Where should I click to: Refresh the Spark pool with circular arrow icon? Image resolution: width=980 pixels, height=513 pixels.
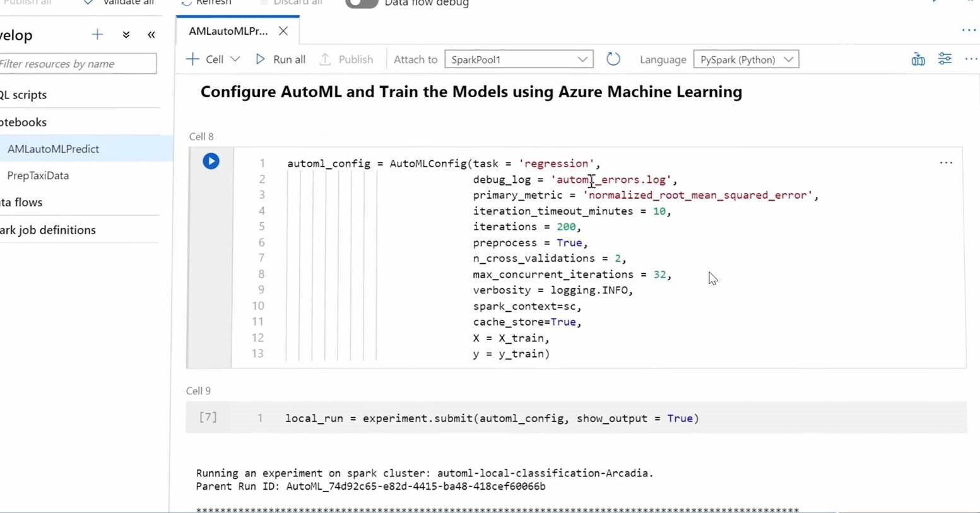point(613,59)
